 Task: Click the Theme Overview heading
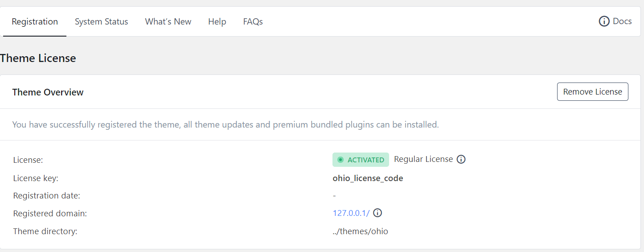(48, 92)
